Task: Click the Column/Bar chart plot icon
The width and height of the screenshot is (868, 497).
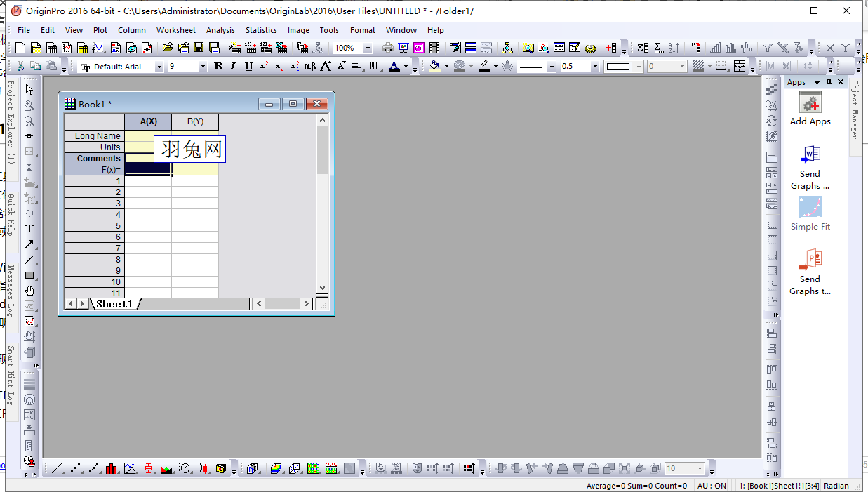Action: 112,468
